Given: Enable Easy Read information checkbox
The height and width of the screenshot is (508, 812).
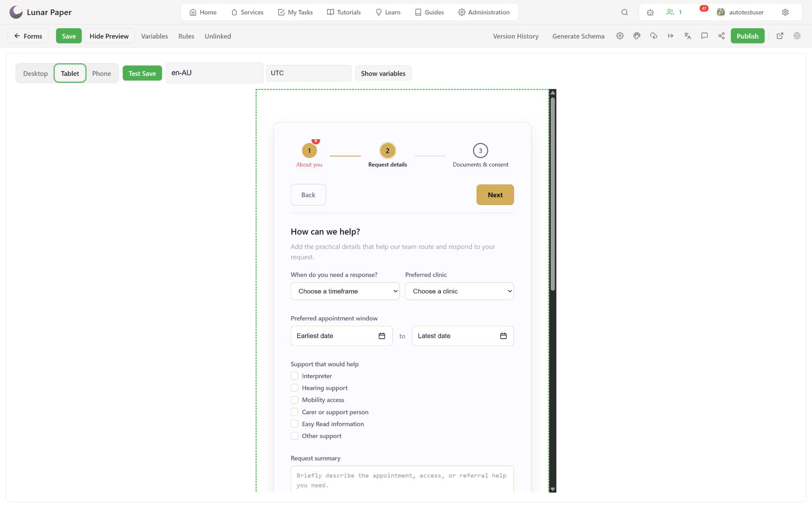Looking at the screenshot, I should point(295,424).
